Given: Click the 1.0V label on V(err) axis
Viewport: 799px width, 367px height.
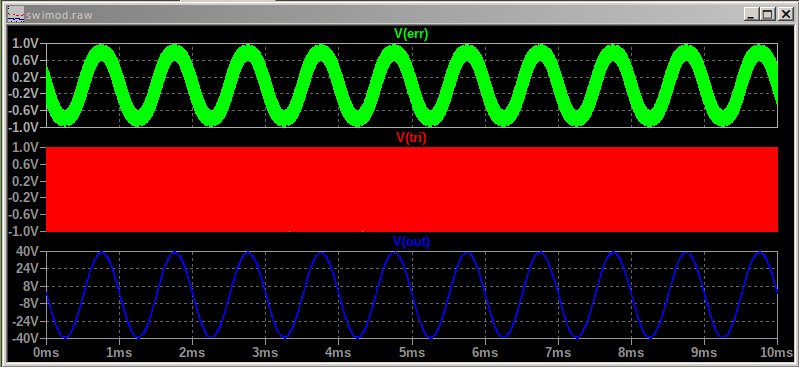Looking at the screenshot, I should (25, 44).
